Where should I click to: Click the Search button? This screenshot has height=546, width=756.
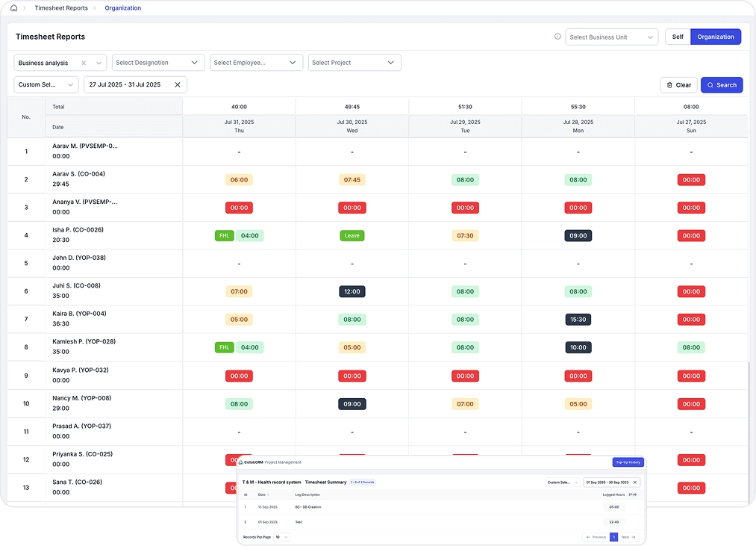721,85
